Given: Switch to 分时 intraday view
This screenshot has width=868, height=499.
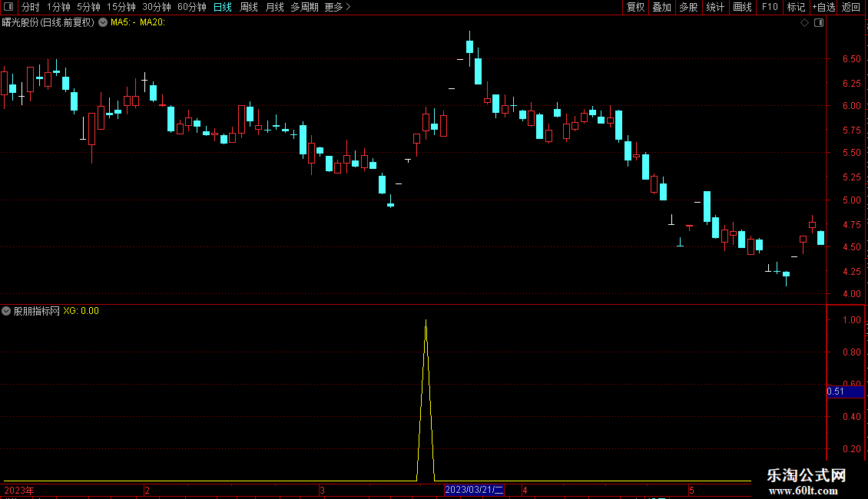Looking at the screenshot, I should tap(31, 7).
